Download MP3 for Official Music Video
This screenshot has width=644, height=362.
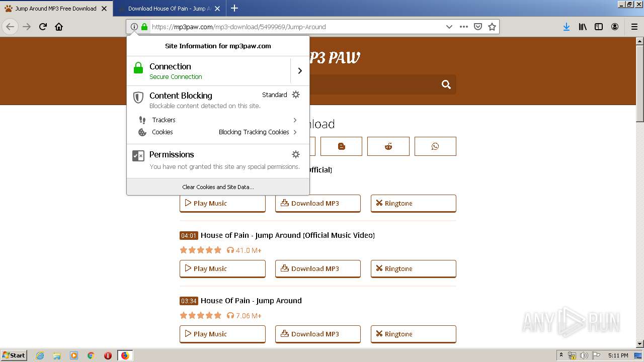click(318, 268)
